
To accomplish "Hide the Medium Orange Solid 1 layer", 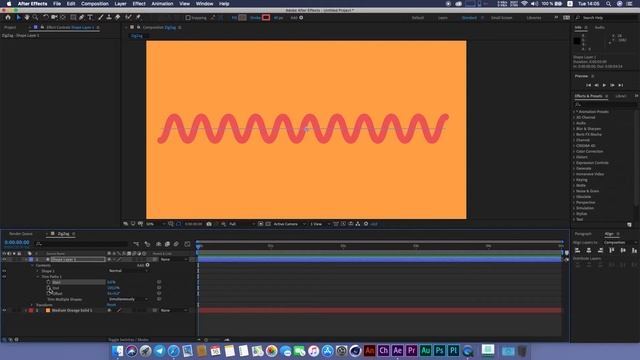I will [4, 311].
